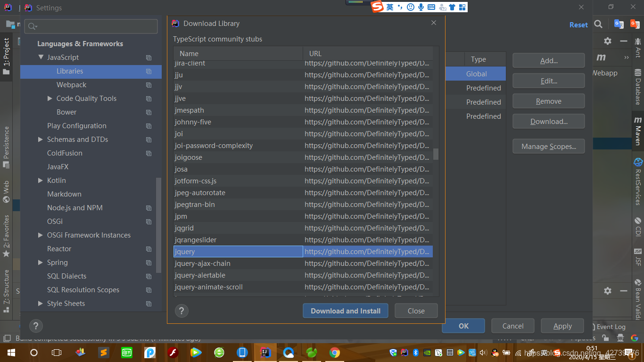Click the library list vertical scrollbar thumb
The width and height of the screenshot is (644, 362).
436,154
